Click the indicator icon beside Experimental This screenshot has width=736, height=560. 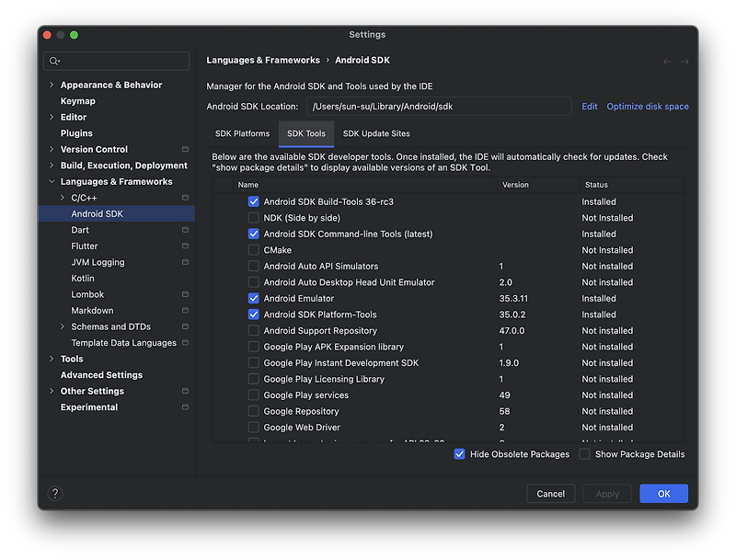click(184, 406)
